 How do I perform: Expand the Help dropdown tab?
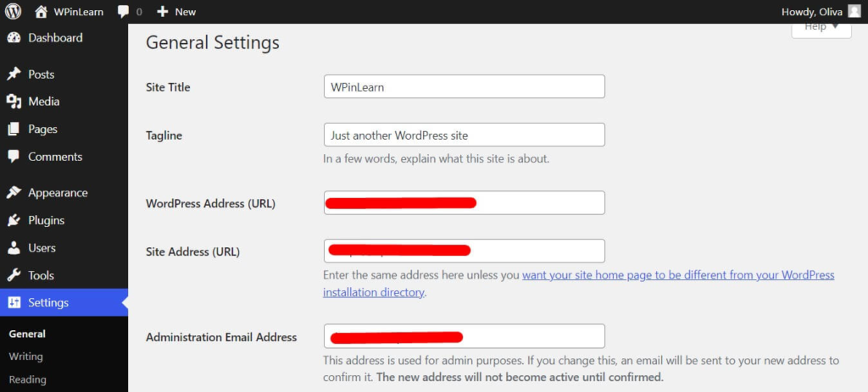[821, 28]
